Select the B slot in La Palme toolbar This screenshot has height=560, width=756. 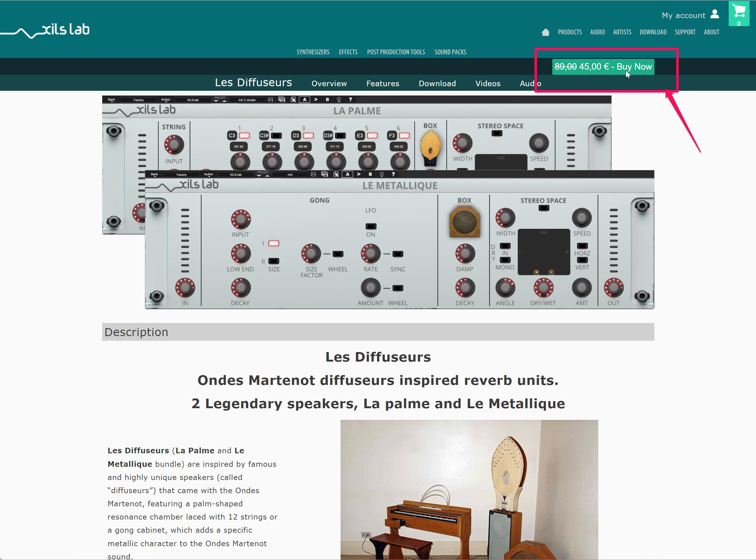click(327, 99)
